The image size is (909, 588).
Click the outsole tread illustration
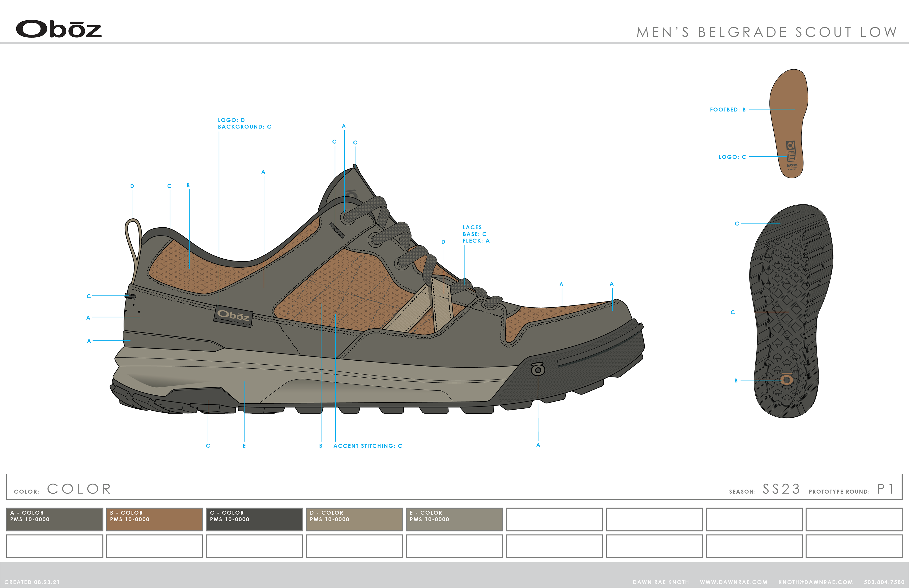(791, 311)
